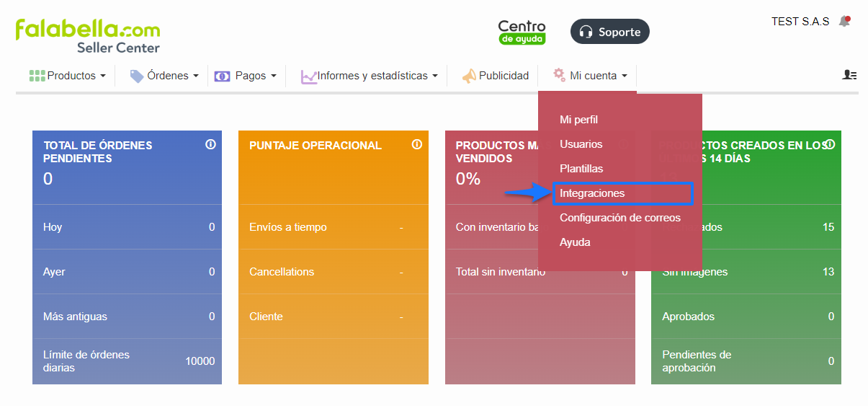
Task: Click Pendientes de aprobación label
Action: [x=697, y=361]
